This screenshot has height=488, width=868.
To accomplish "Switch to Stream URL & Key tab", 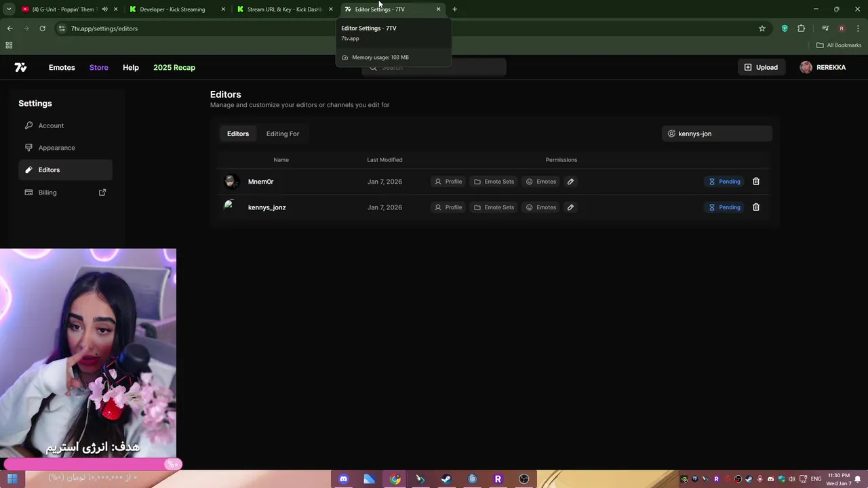I will click(285, 9).
